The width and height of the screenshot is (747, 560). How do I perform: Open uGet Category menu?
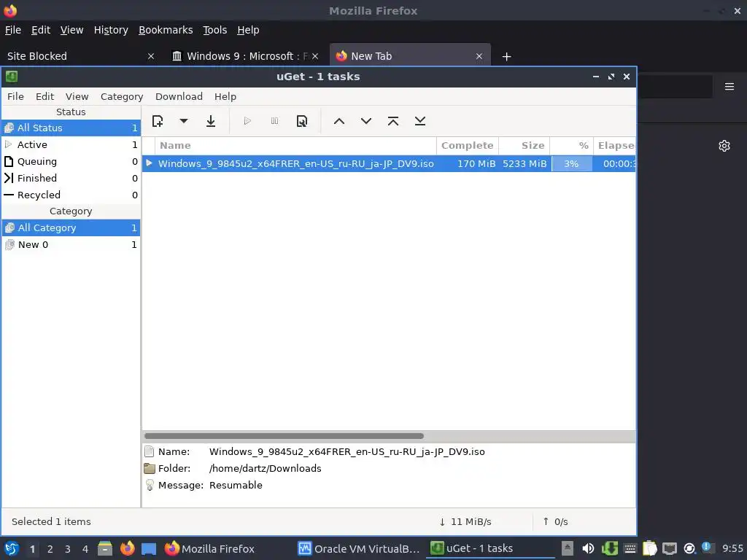click(x=122, y=97)
